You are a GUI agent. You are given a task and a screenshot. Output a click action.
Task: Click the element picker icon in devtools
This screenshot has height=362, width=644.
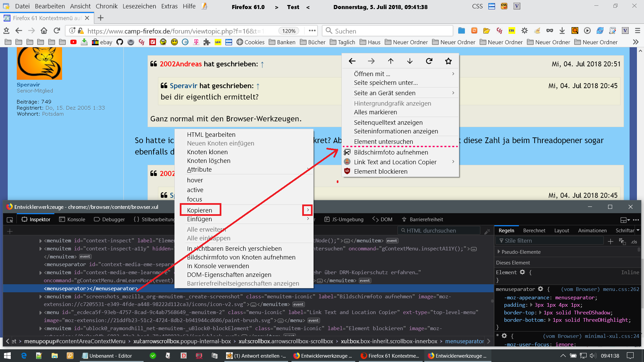point(10,220)
